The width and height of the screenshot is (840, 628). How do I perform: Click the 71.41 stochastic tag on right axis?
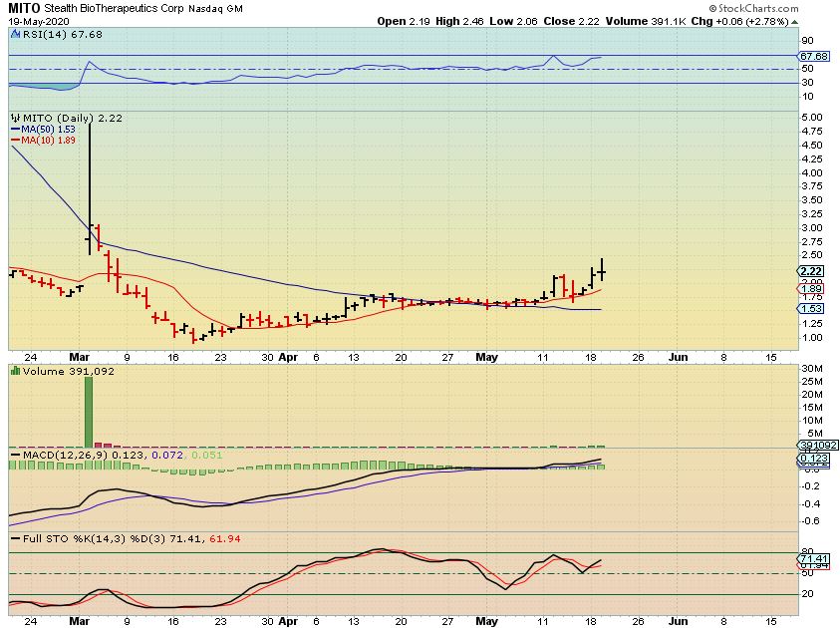tap(813, 559)
